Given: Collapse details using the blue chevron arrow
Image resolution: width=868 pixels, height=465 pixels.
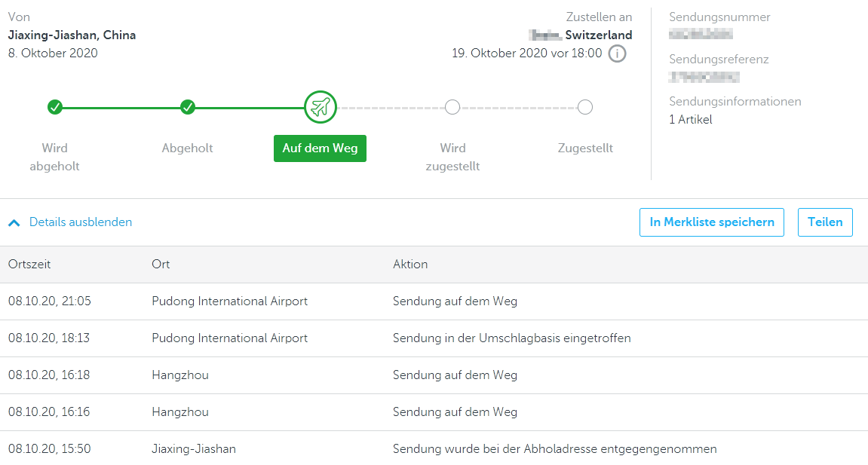Looking at the screenshot, I should coord(14,222).
